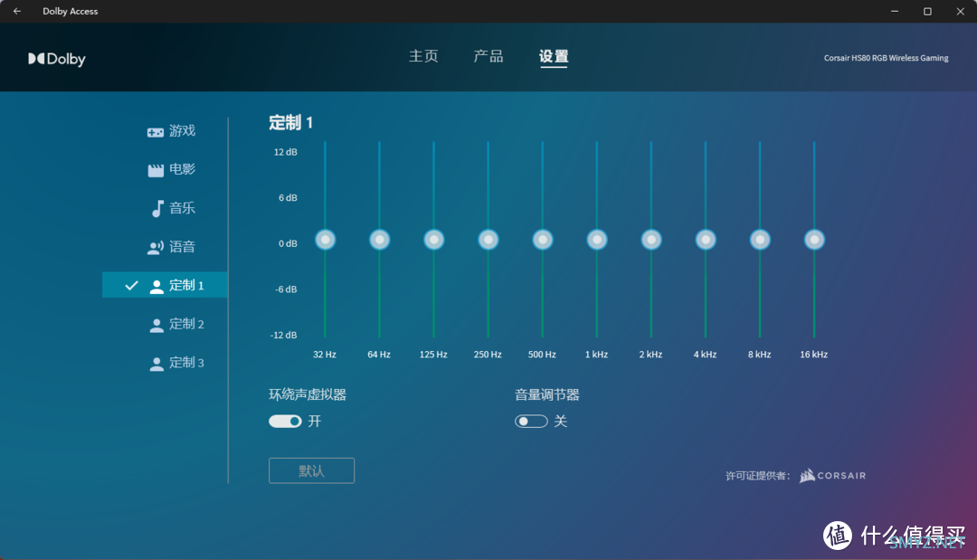977x560 pixels.
Task: Click the music note icon next to 音乐
Action: click(157, 209)
